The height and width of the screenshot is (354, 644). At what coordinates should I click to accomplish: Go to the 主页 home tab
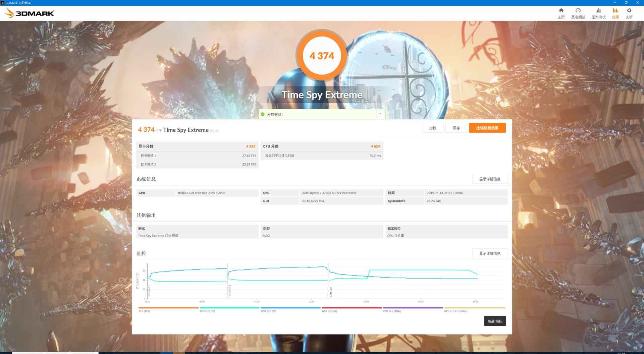tap(561, 13)
